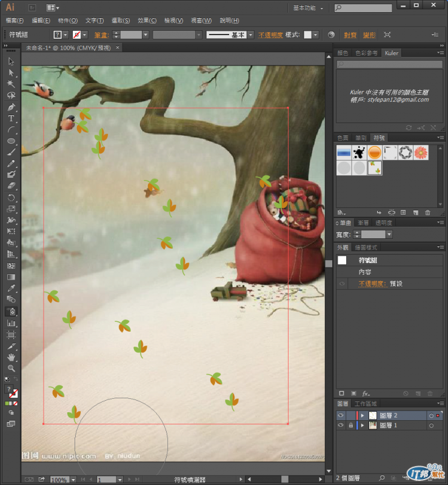
Task: Open the 效果(C) menu
Action: [x=147, y=21]
